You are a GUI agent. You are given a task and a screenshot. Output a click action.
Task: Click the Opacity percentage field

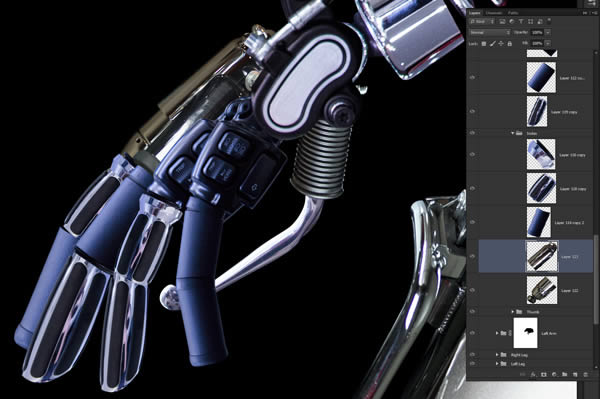point(537,33)
